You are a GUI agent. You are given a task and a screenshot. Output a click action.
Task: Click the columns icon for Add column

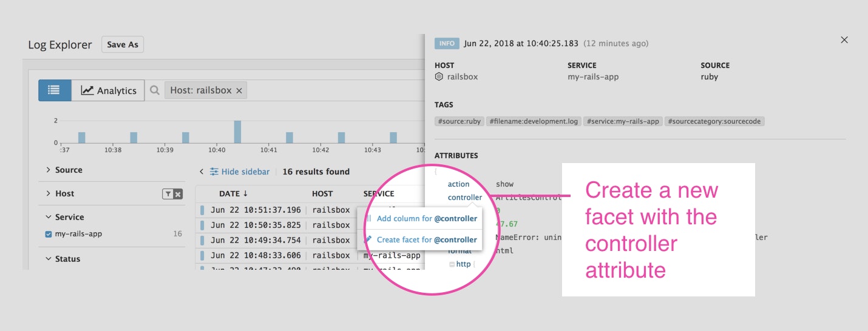(x=368, y=218)
